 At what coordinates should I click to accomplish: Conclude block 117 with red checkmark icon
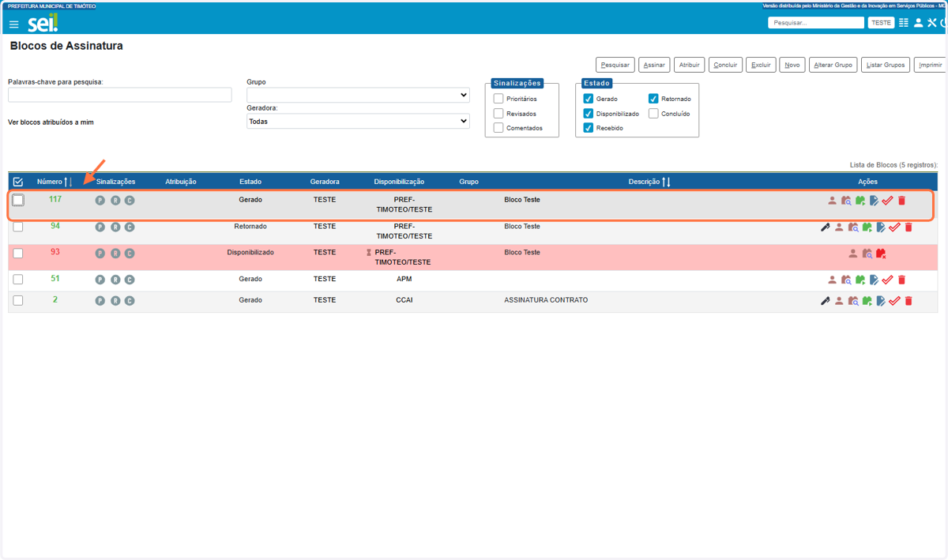pyautogui.click(x=887, y=201)
